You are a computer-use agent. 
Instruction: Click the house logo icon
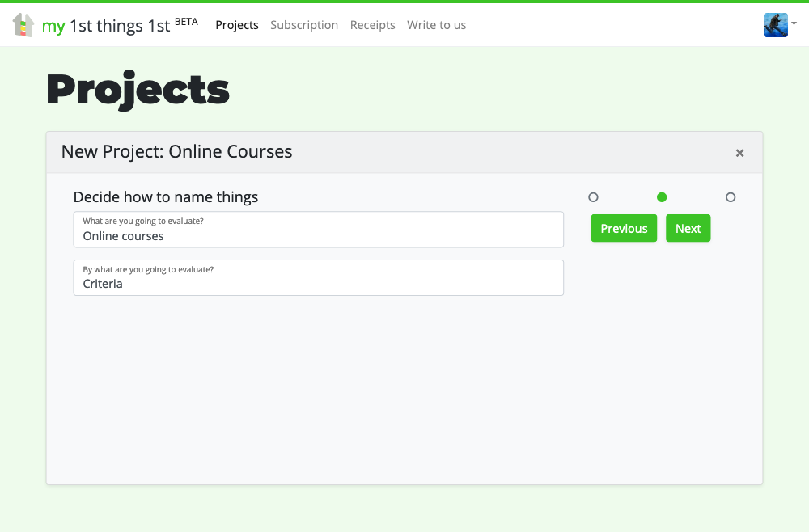(23, 25)
